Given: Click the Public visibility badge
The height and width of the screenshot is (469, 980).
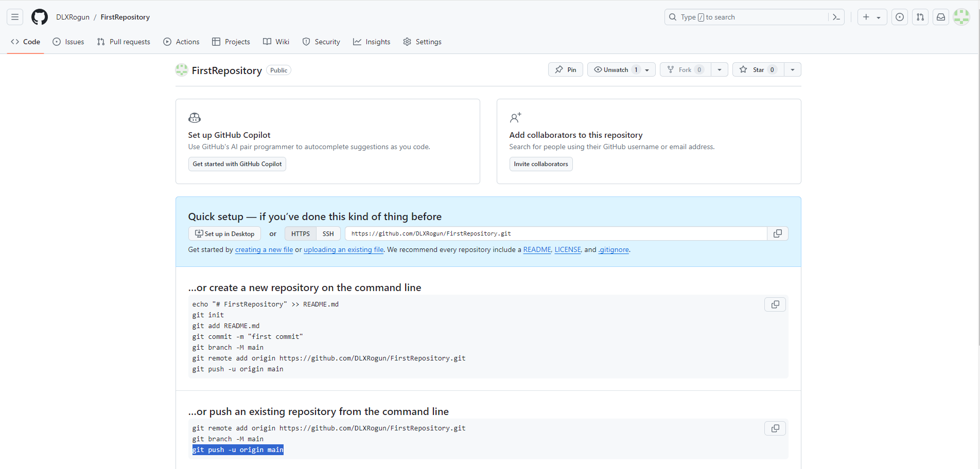Looking at the screenshot, I should pyautogui.click(x=278, y=70).
